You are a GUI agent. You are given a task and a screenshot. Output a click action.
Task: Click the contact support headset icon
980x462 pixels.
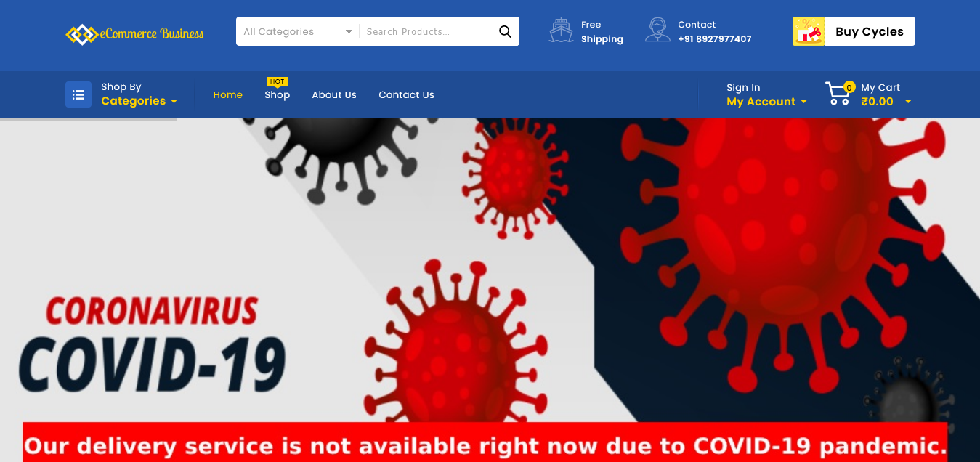tap(657, 31)
